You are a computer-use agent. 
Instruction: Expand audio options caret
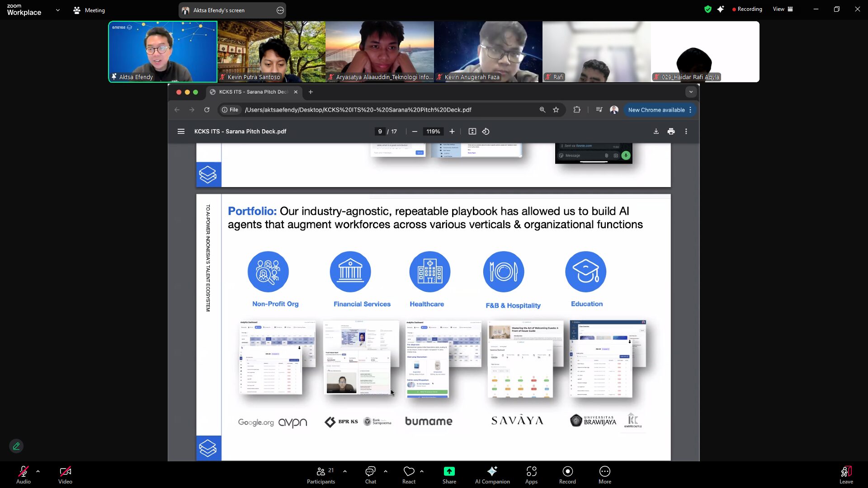tap(38, 471)
